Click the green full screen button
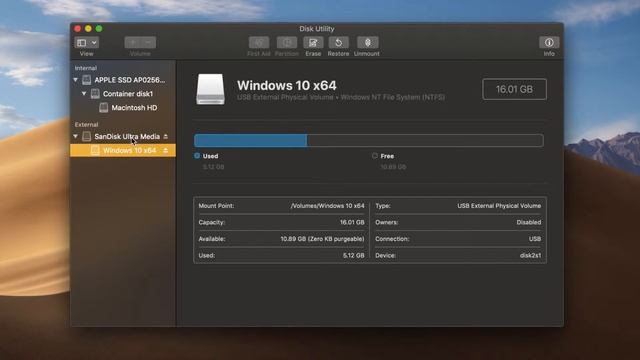Viewport: 640px width, 360px height. coord(99,29)
